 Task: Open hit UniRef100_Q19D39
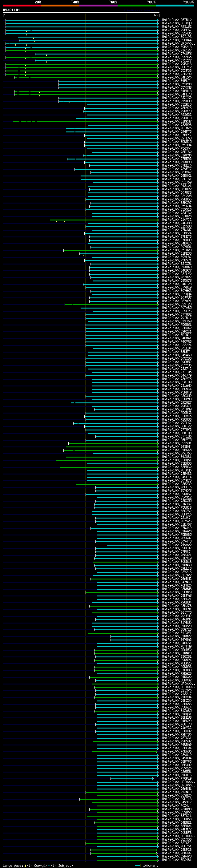click(177, 101)
